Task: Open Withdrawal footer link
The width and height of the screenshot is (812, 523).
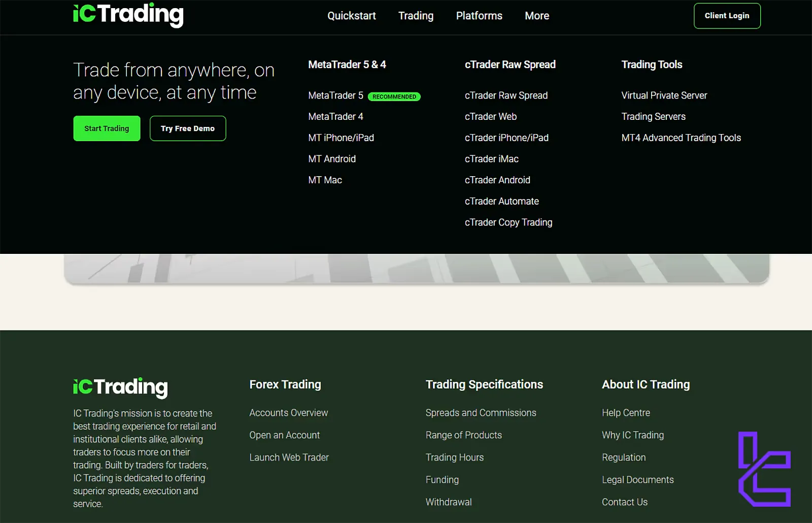Action: click(448, 502)
